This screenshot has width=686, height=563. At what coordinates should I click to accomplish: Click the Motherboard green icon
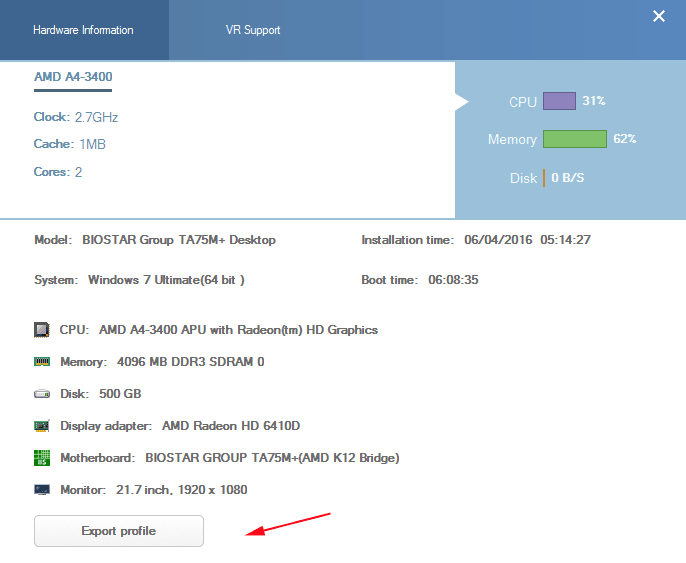tap(42, 458)
